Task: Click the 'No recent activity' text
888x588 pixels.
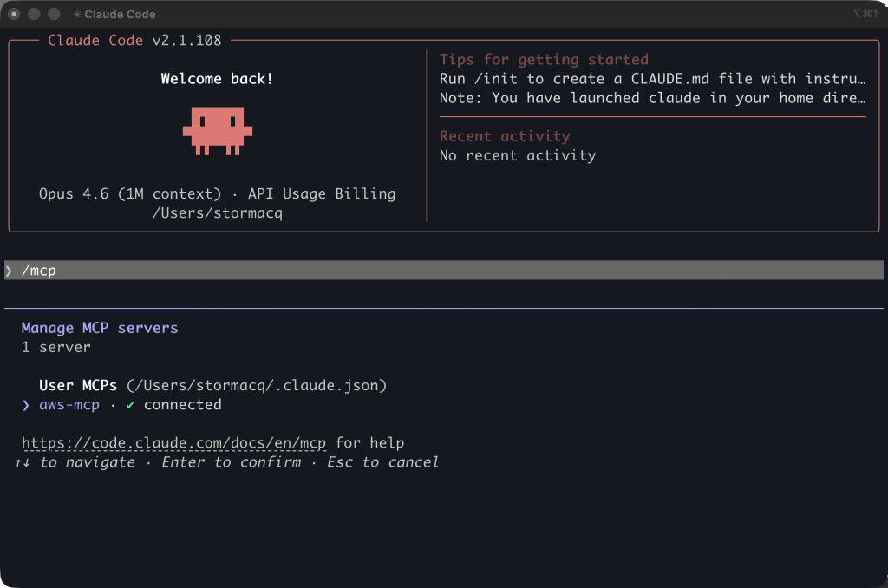Action: point(518,156)
